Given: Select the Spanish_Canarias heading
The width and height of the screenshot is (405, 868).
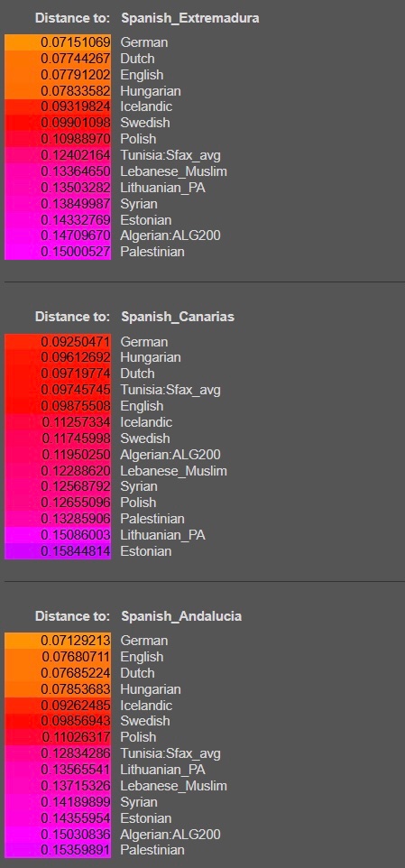Looking at the screenshot, I should 178,317.
